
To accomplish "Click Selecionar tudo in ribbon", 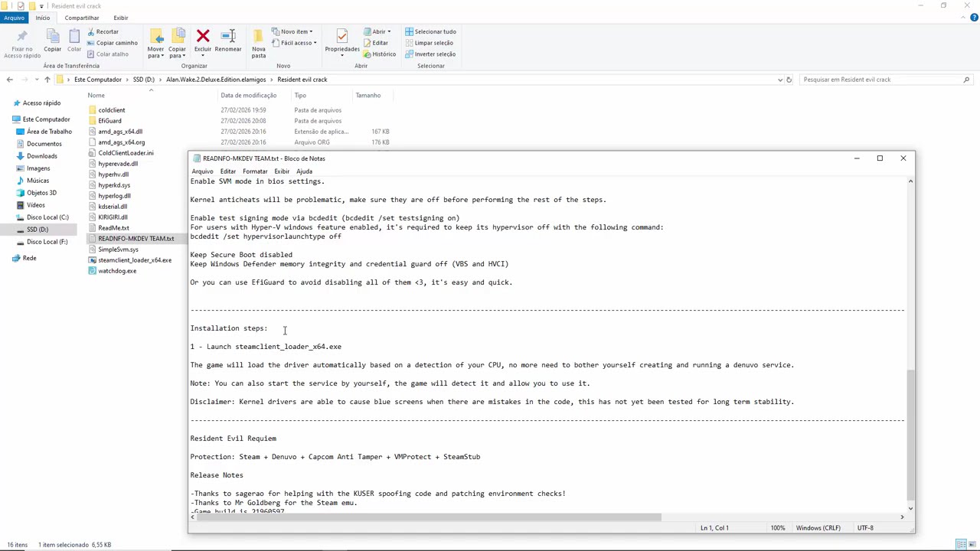I will [x=430, y=32].
